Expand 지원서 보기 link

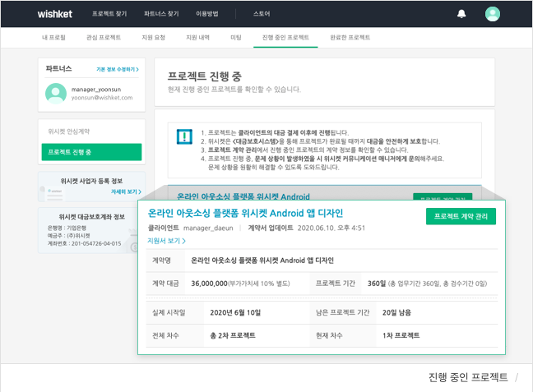tap(166, 241)
